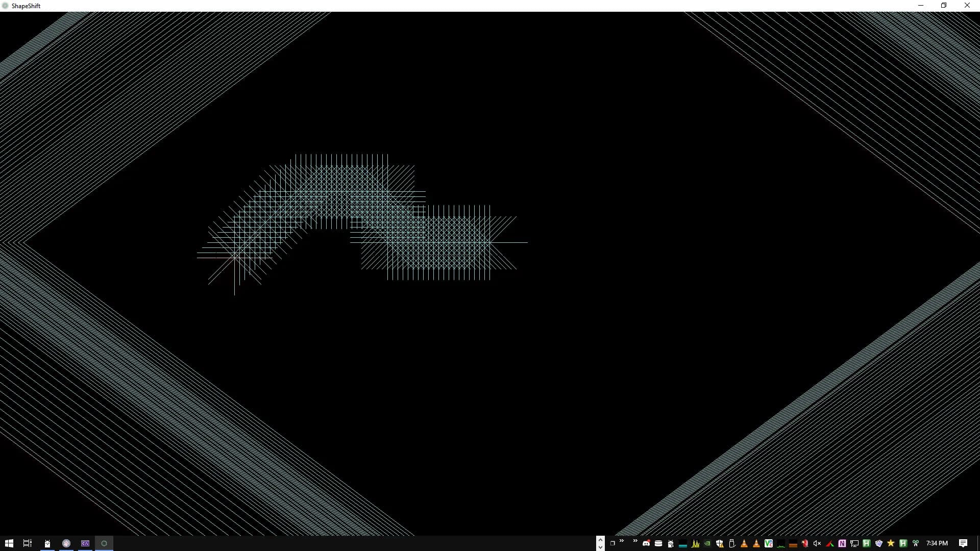Open the Windows Security shield icon
Viewport: 980px width, 551px height.
(x=720, y=543)
